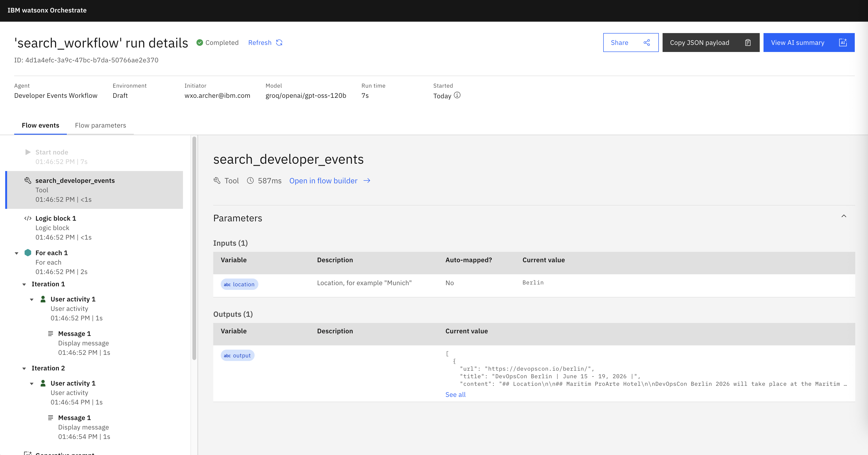Click the wrench icon of search_developer_events step
Screen dimensions: 868x455
point(28,180)
